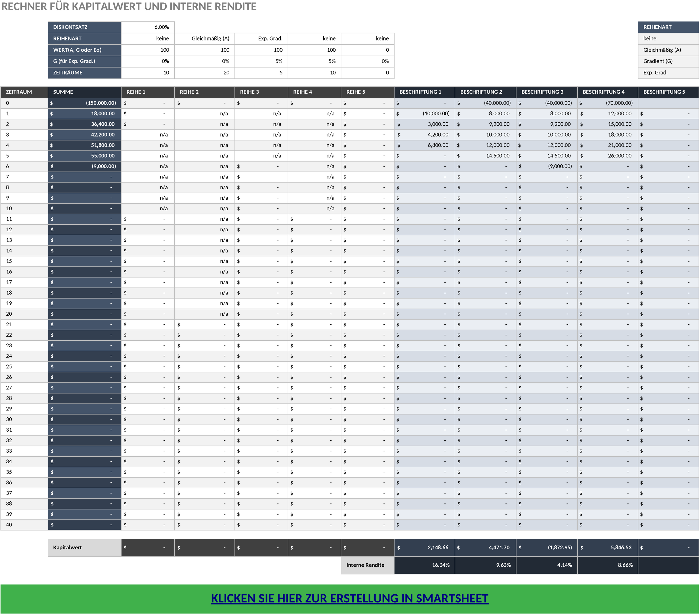Select the Summe cell 36,400.00
The width and height of the screenshot is (700, 614).
coord(85,124)
